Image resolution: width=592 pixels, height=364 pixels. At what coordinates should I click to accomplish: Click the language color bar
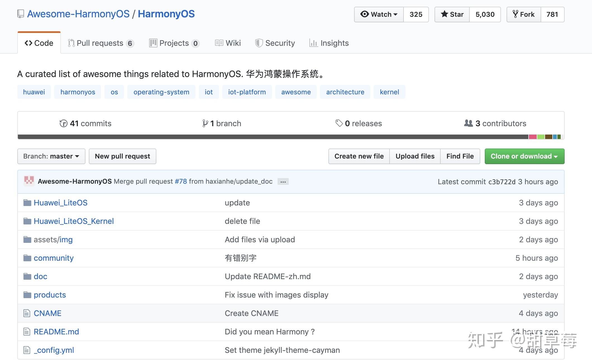(x=291, y=137)
